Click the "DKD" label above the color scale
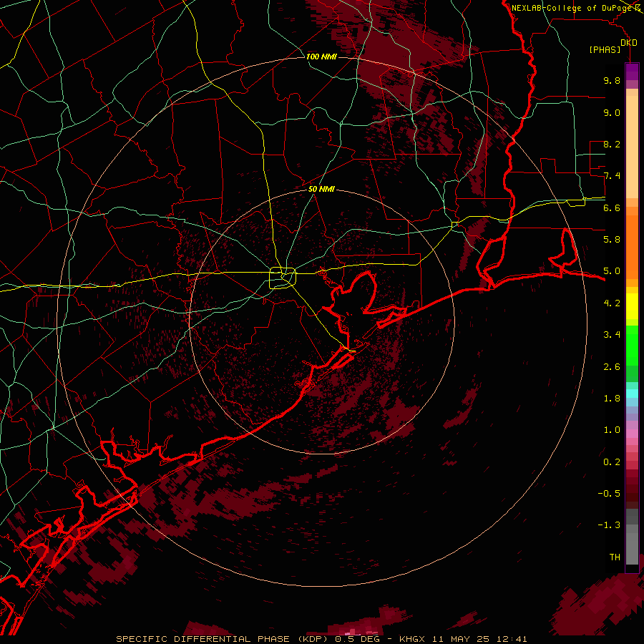This screenshot has height=644, width=644. click(x=629, y=43)
